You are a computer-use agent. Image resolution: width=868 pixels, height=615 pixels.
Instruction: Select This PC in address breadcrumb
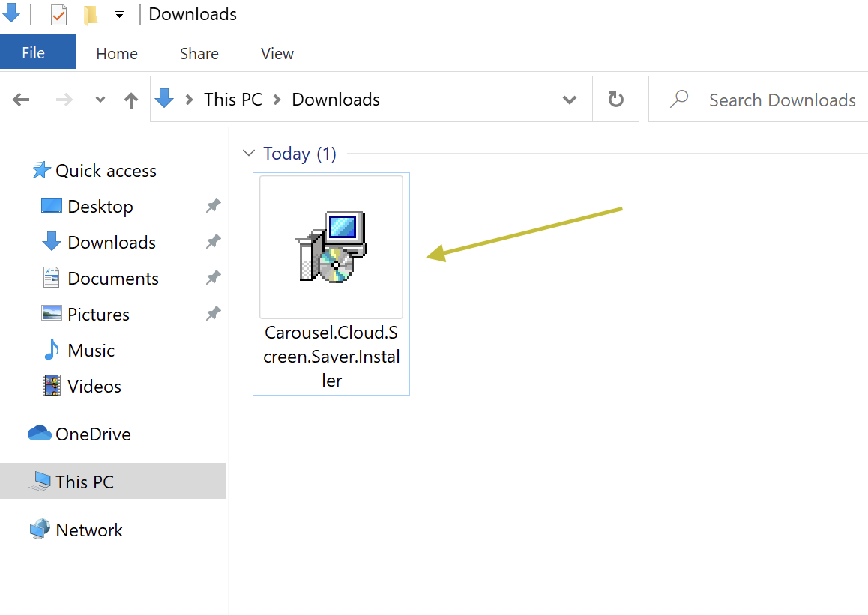click(233, 100)
